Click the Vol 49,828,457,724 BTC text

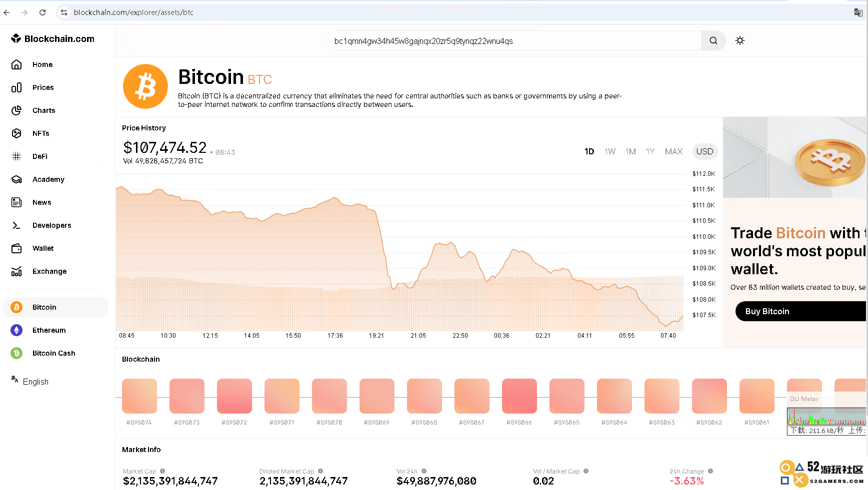163,161
